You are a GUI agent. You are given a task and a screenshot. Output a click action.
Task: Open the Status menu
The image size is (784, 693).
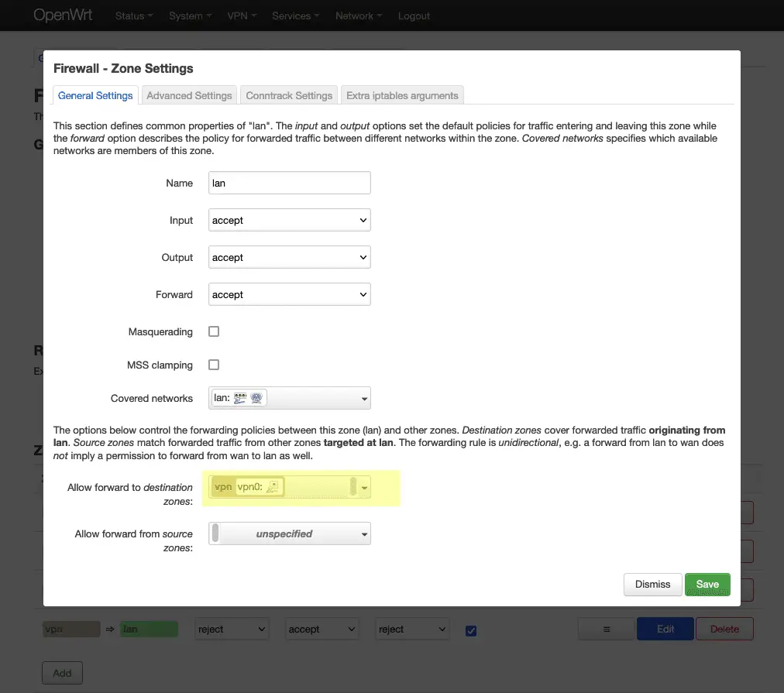(x=133, y=16)
